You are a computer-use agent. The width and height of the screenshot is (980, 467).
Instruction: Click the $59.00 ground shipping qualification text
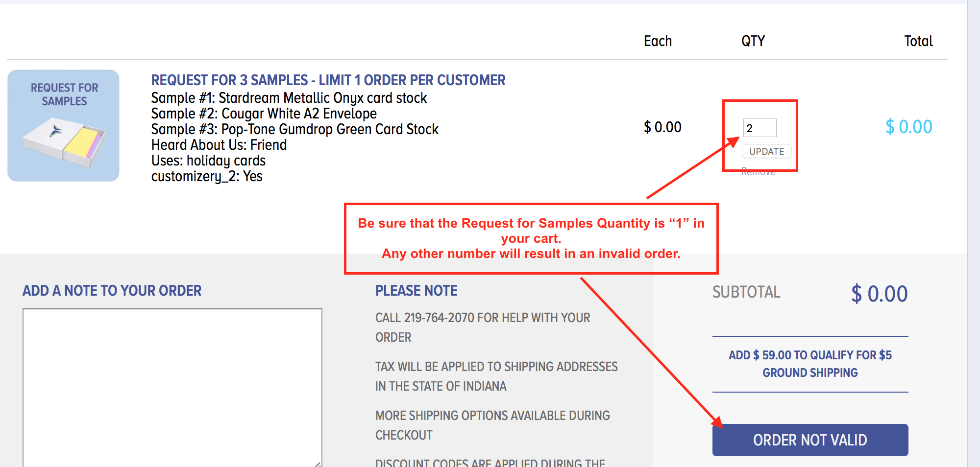click(x=810, y=364)
